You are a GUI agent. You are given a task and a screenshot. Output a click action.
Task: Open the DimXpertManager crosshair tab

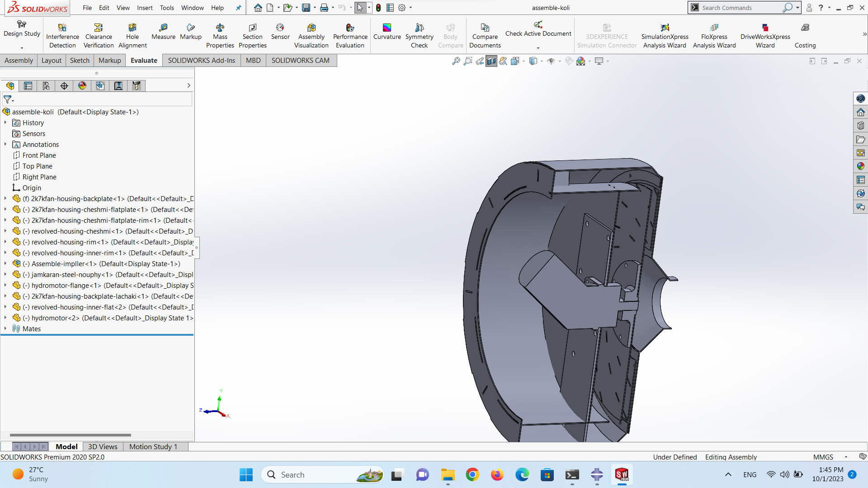click(x=64, y=86)
